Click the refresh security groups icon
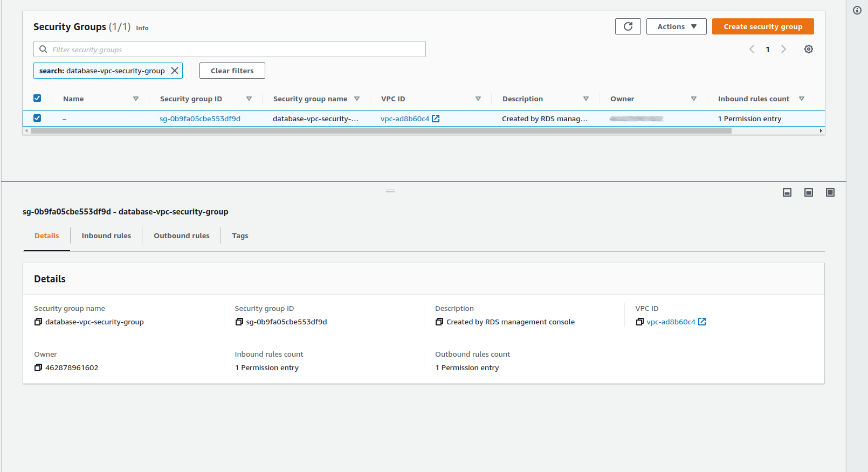 pyautogui.click(x=628, y=26)
